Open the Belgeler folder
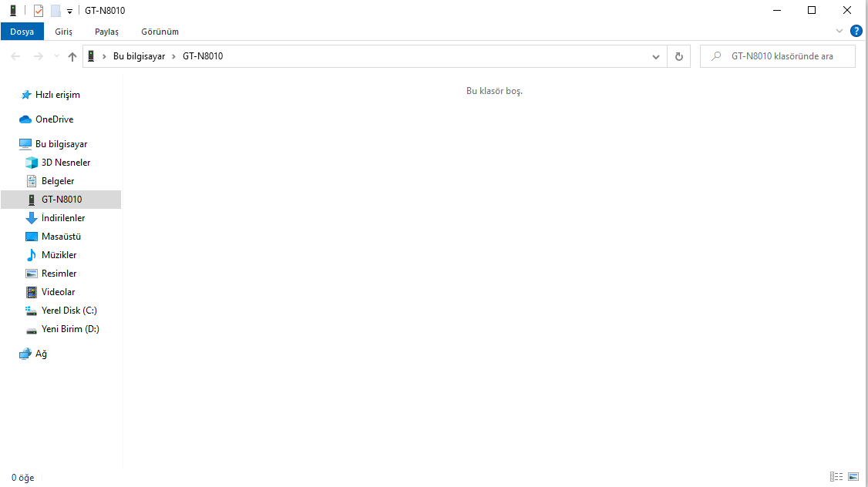 pos(58,181)
